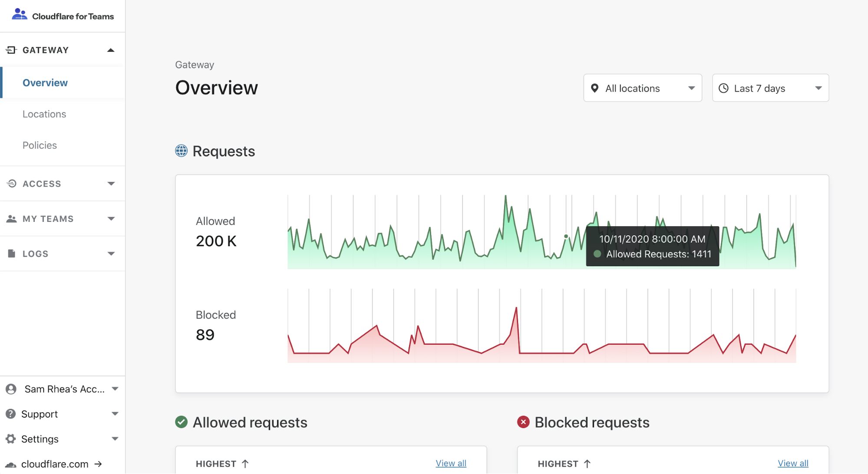Open the All locations dropdown filter
This screenshot has width=868, height=474.
pyautogui.click(x=642, y=88)
